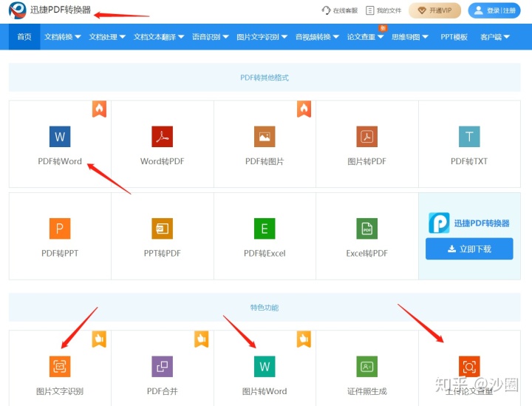Expand the 文档转换 menu
This screenshot has width=532, height=406.
pyautogui.click(x=62, y=37)
